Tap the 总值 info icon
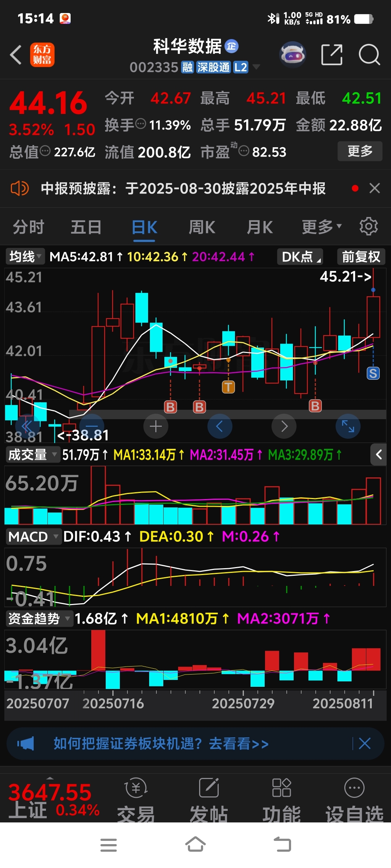This screenshot has width=391, height=868. (x=45, y=150)
